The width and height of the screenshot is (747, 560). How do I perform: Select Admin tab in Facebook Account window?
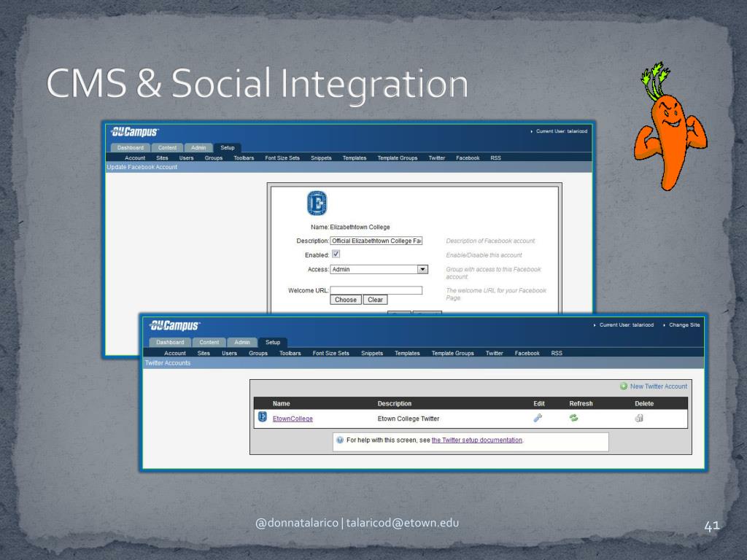tap(198, 147)
